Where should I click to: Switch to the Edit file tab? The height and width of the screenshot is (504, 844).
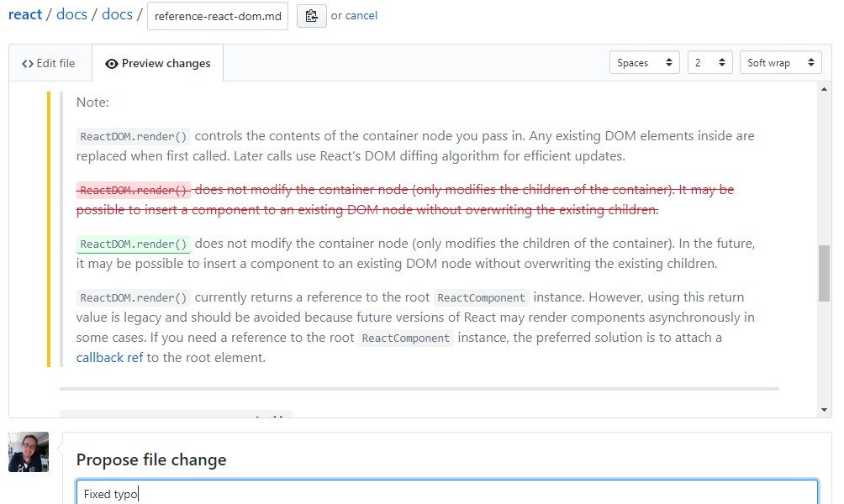50,64
